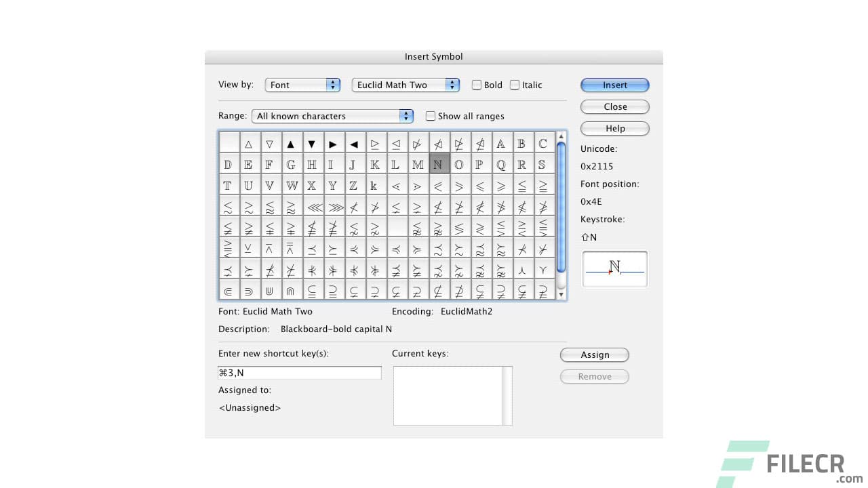The height and width of the screenshot is (488, 868).
Task: Select the black right-pointing triangle symbol
Action: coord(334,143)
